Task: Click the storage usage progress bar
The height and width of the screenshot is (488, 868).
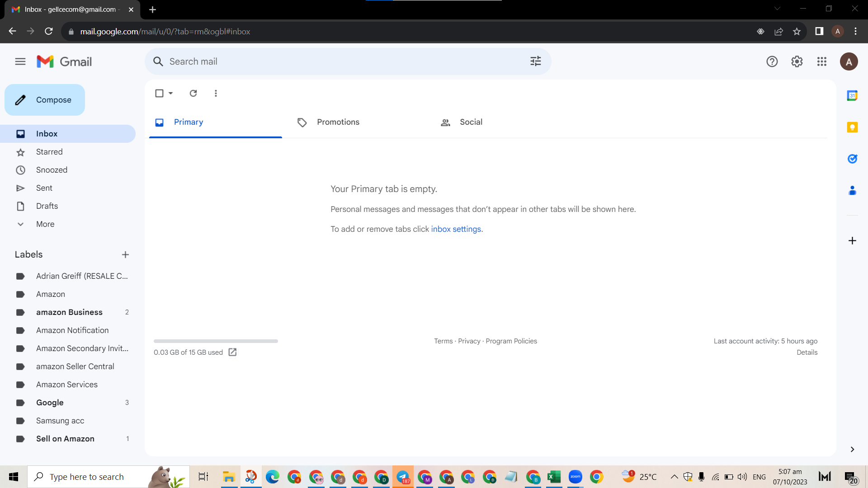Action: pos(216,341)
